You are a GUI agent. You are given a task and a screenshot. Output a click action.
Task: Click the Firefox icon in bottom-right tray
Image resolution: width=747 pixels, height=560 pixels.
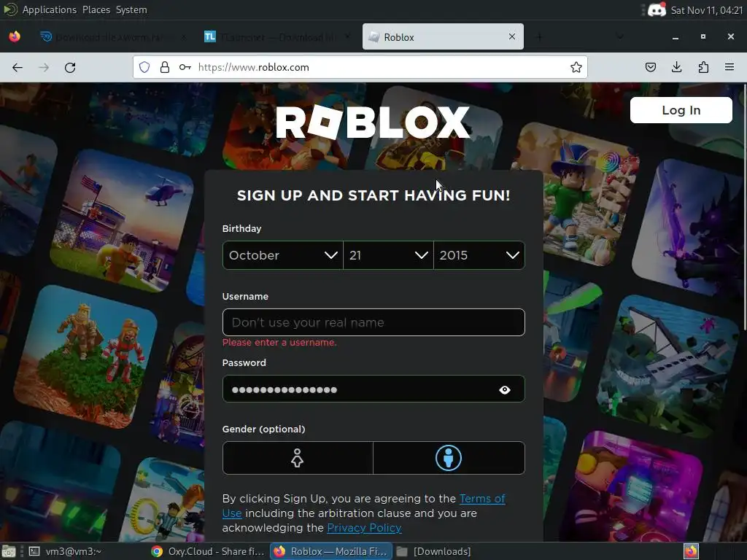tap(691, 551)
